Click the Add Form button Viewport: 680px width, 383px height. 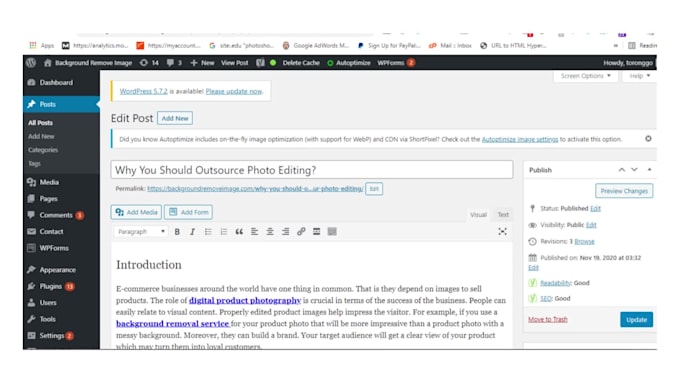click(x=188, y=212)
